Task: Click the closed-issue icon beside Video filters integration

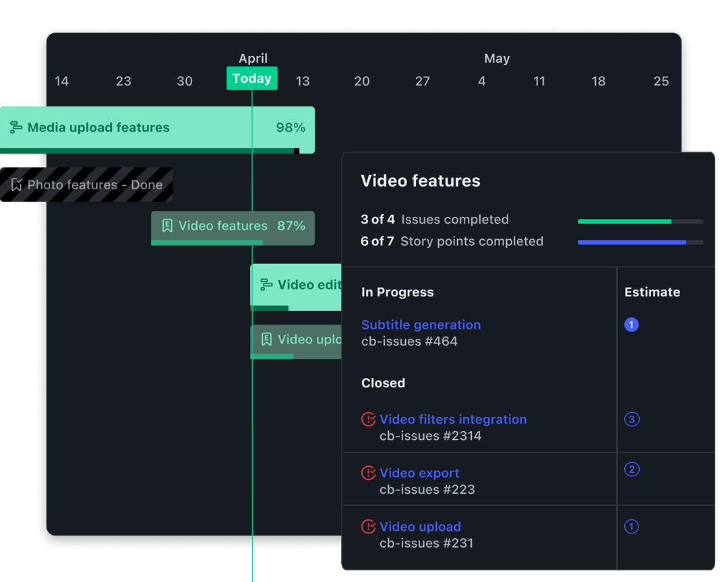Action: [x=369, y=419]
